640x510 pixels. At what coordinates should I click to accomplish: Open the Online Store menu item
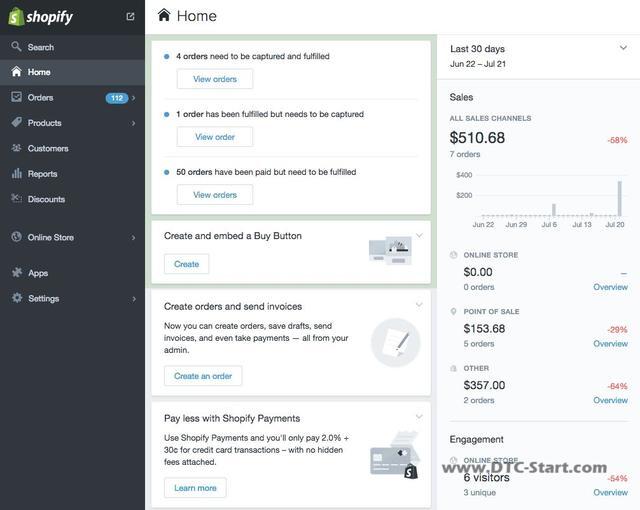pyautogui.click(x=72, y=237)
